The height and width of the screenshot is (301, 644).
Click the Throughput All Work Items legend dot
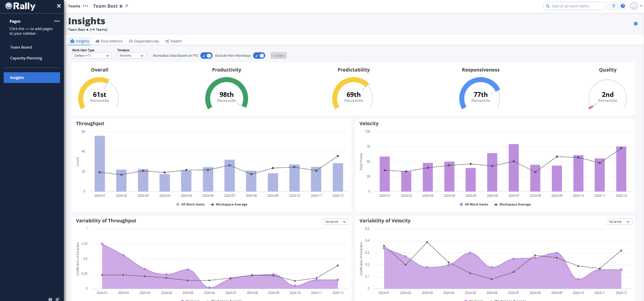coord(178,204)
